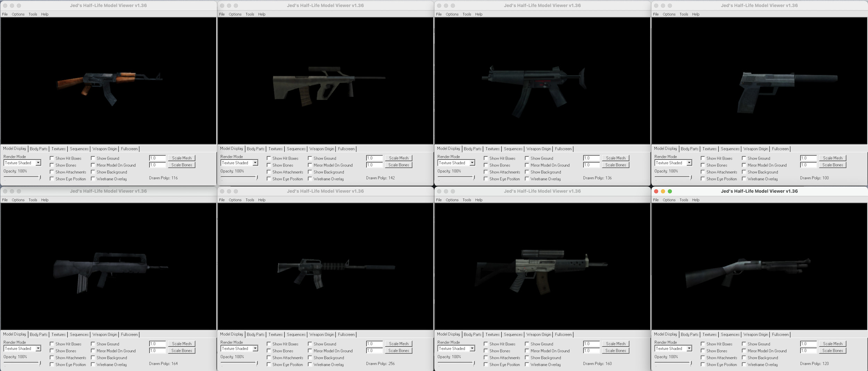Image resolution: width=868 pixels, height=371 pixels.
Task: Select the Body Parts tab in the pistol window
Action: (x=690, y=149)
